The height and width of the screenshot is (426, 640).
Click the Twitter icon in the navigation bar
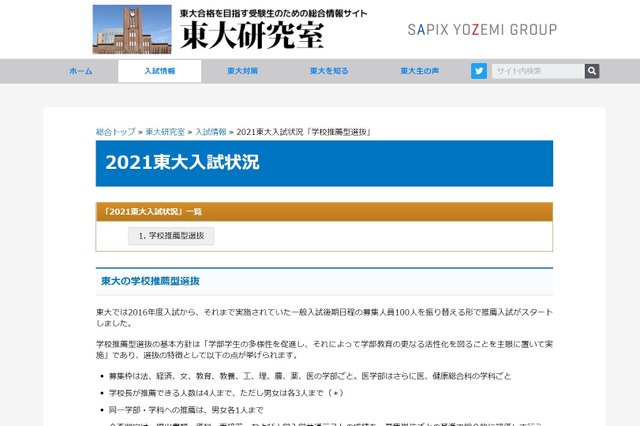tap(479, 71)
